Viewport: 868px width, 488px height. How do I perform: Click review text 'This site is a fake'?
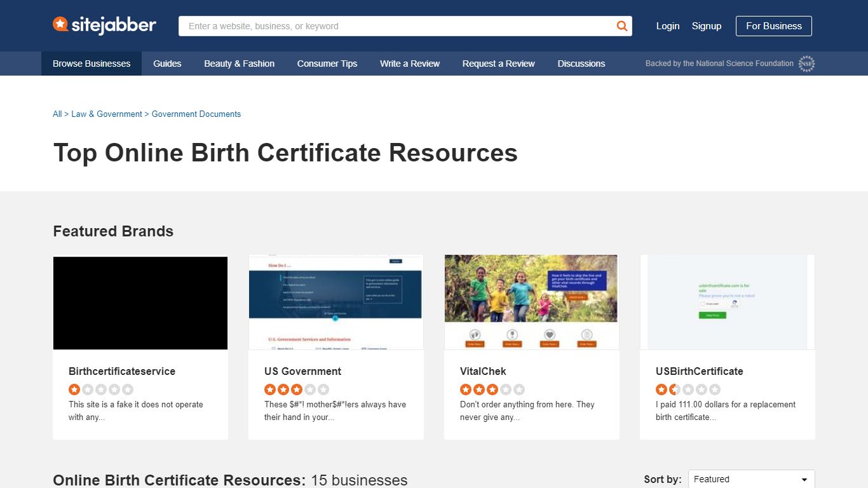136,410
